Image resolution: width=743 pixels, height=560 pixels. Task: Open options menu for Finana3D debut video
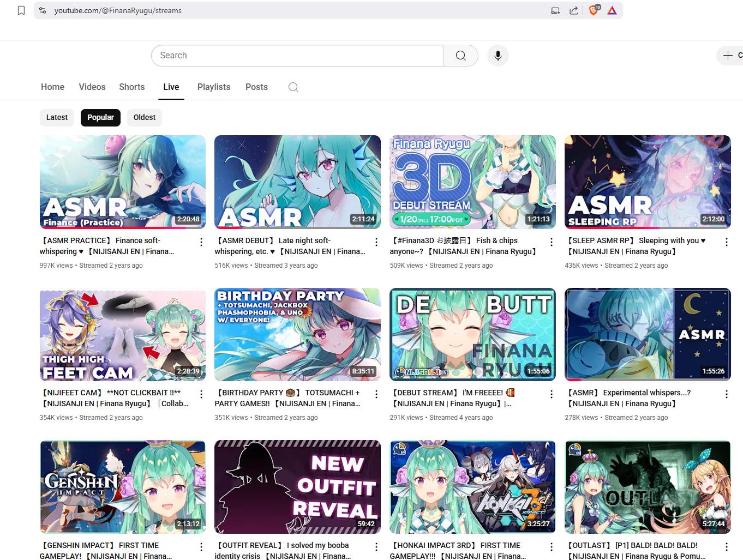point(551,242)
